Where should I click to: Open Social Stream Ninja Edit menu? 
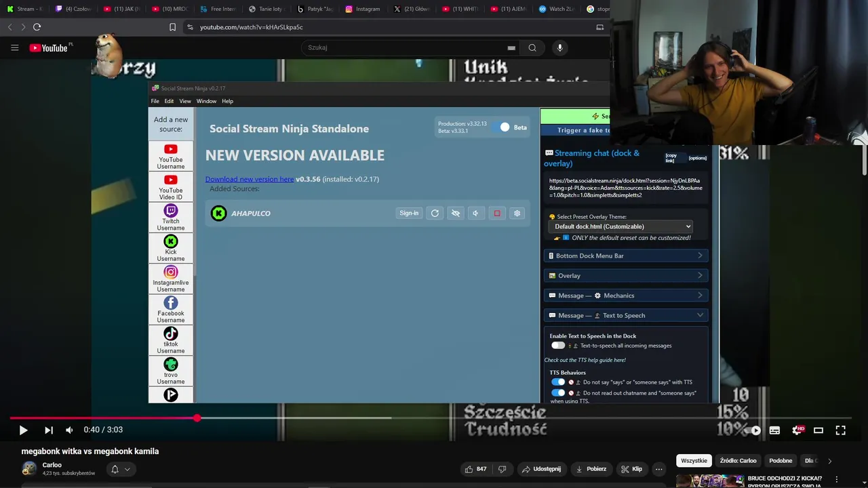(x=169, y=101)
